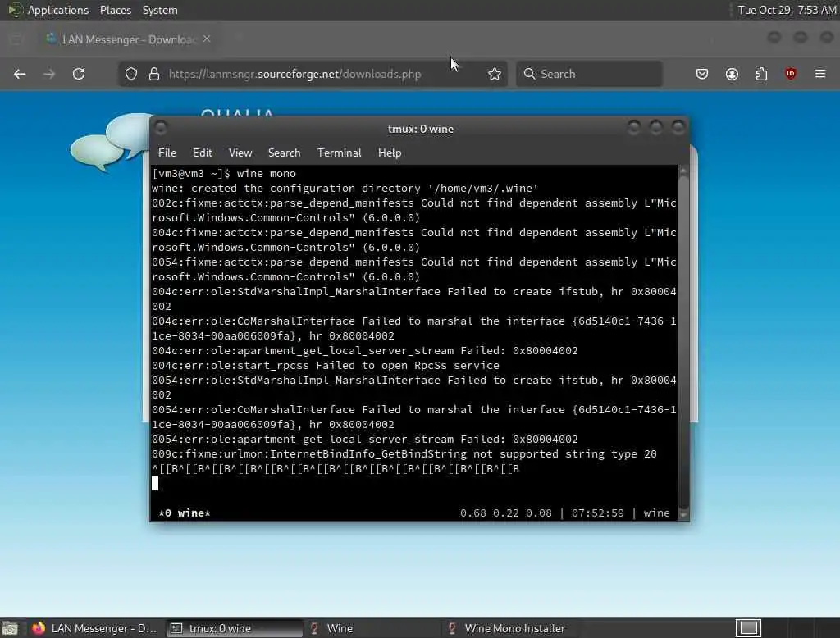Click scrollbar up arrow in terminal
The width and height of the screenshot is (840, 638).
coord(683,171)
